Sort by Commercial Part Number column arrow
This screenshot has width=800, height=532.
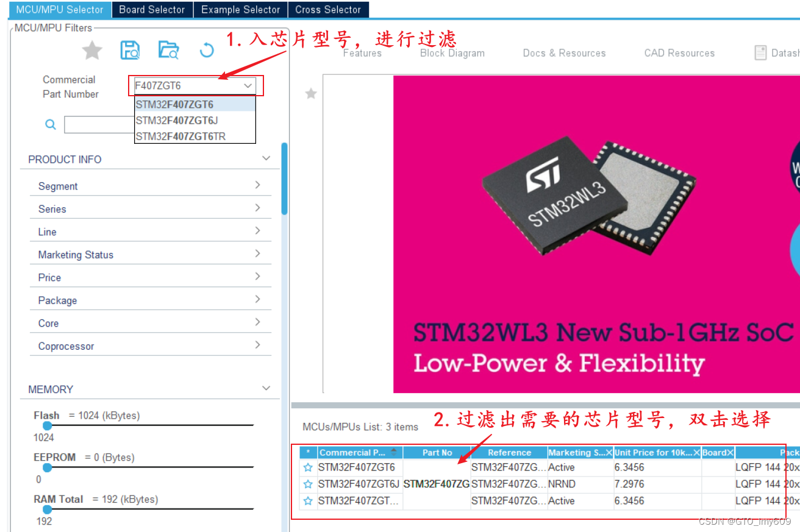tap(394, 452)
